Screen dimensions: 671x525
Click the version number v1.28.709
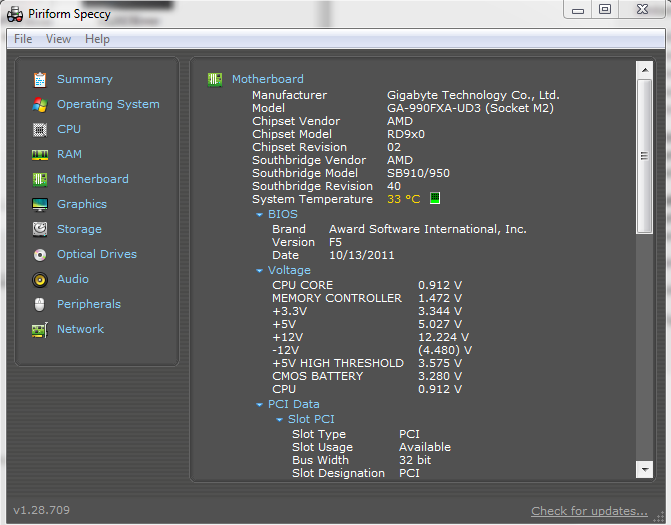click(x=42, y=510)
